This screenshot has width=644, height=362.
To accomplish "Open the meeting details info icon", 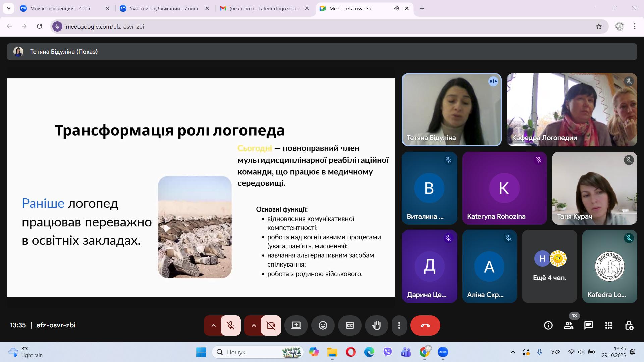I will coord(548,325).
